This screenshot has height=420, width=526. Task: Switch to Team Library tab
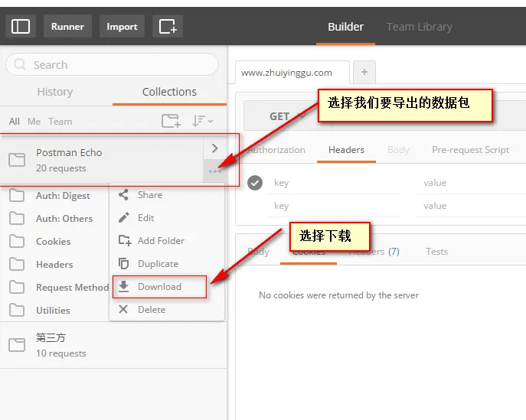(420, 27)
